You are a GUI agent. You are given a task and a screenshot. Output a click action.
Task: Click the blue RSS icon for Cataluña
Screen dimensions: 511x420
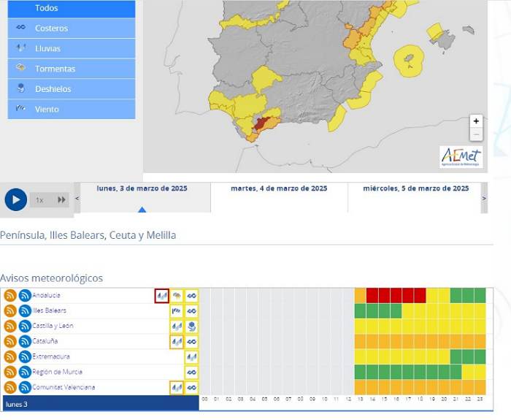click(x=25, y=342)
